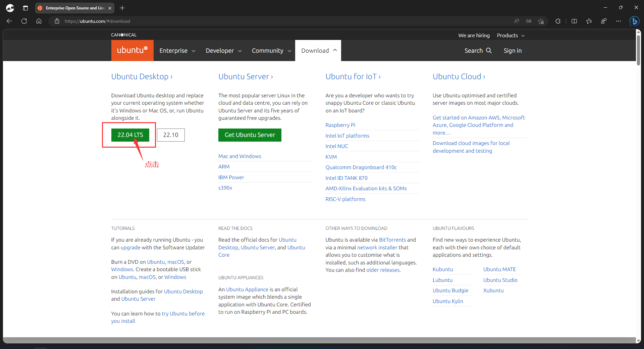Click the Ubuntu orange logo
The height and width of the screenshot is (349, 644).
(132, 50)
